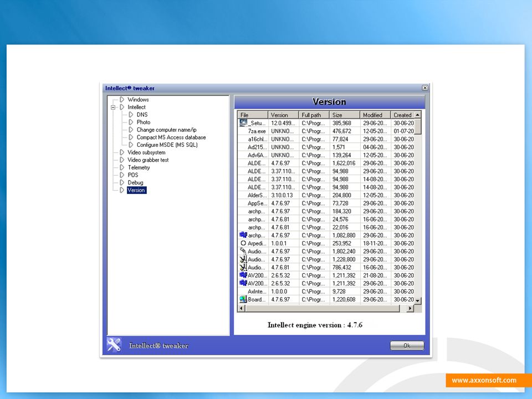532x399 pixels.
Task: Click the Audio icon on the 786,432 row
Action: 243,267
